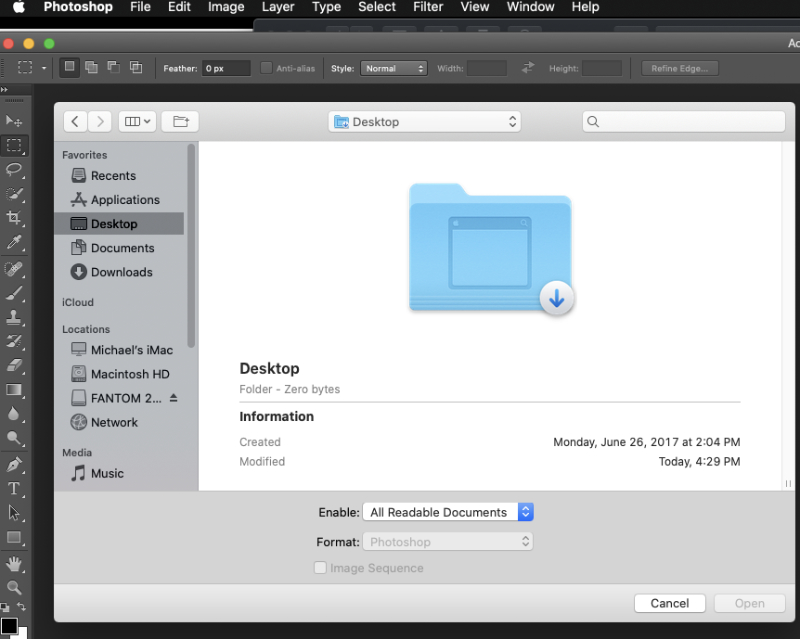Screen dimensions: 800x639
Task: Open the Window menu
Action: pyautogui.click(x=530, y=7)
